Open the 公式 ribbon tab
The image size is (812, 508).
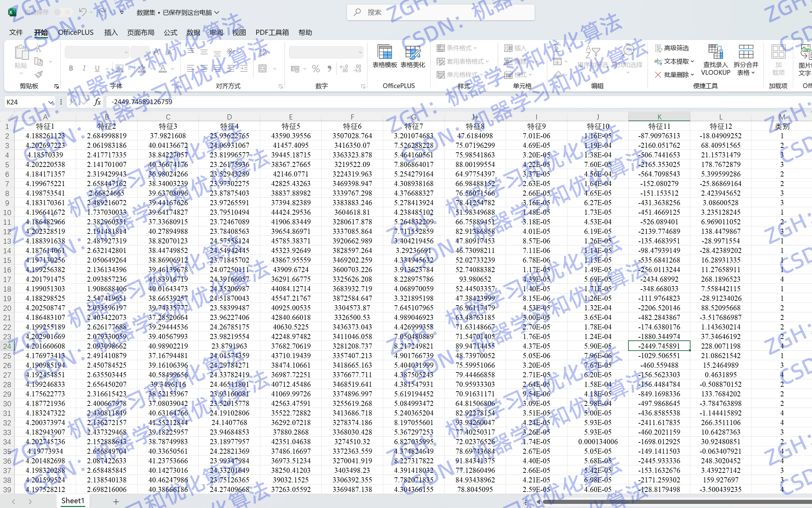pyautogui.click(x=170, y=32)
